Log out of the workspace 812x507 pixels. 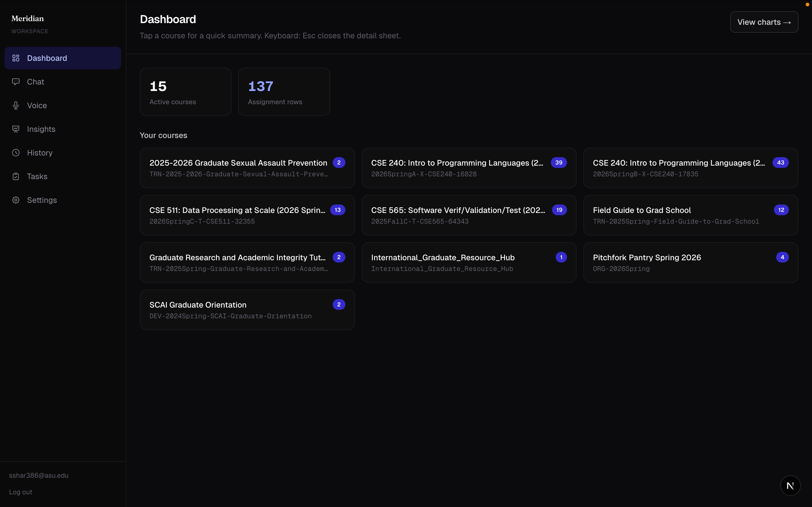click(x=21, y=492)
